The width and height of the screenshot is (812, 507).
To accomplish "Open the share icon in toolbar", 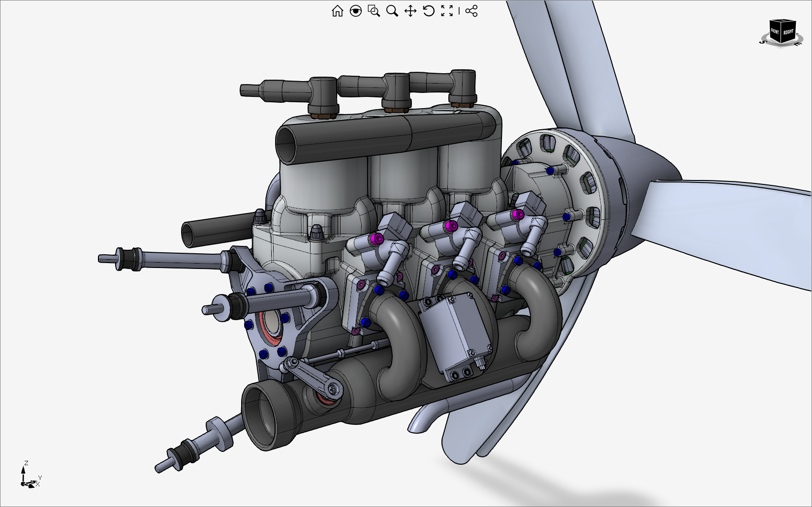I will (471, 11).
